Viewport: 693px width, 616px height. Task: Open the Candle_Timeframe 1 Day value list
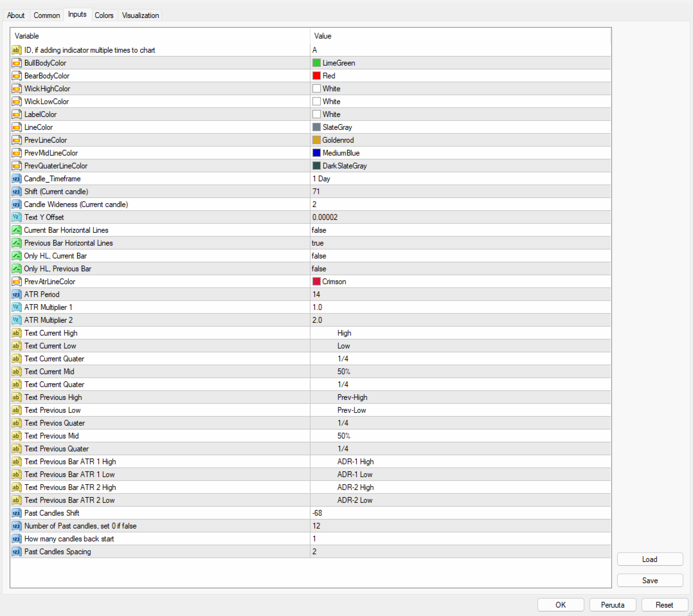tap(460, 179)
